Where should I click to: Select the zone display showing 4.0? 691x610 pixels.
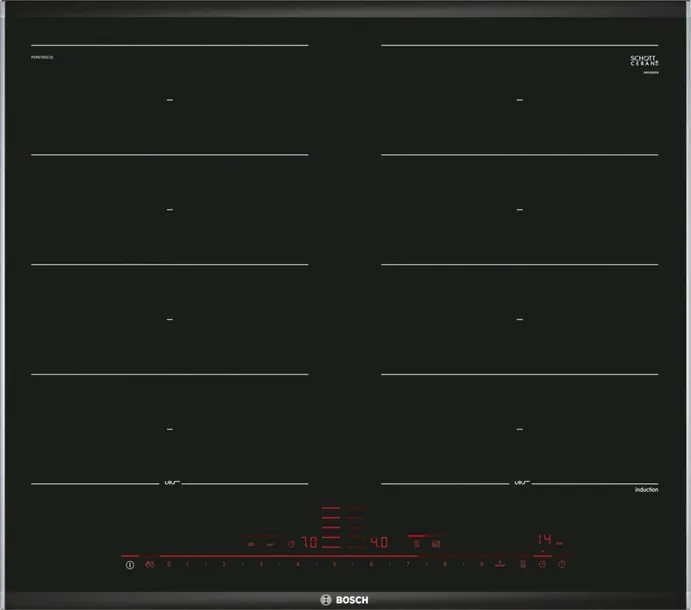click(x=379, y=543)
